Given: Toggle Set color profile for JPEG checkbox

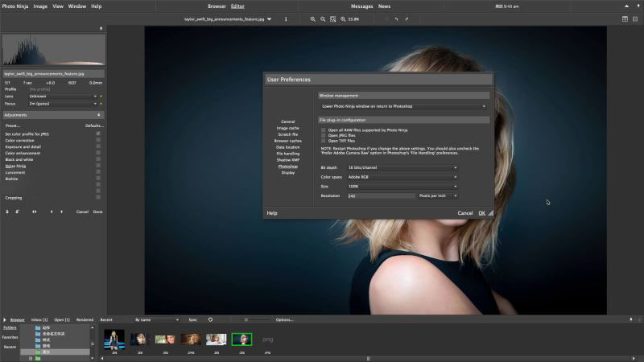Looking at the screenshot, I should click(98, 134).
